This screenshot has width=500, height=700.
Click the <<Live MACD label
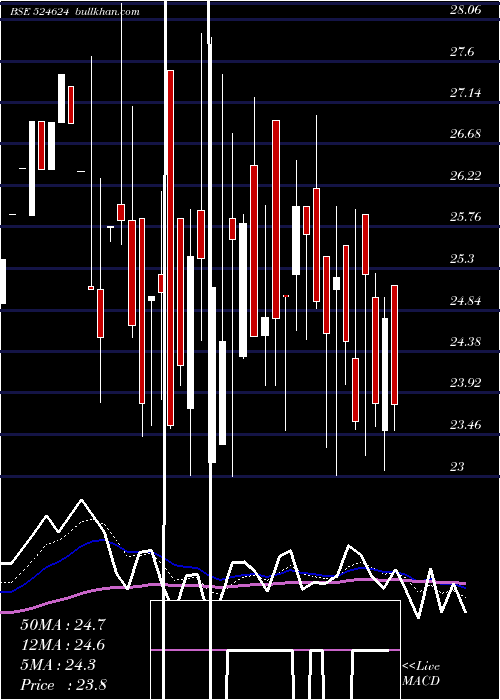click(421, 674)
